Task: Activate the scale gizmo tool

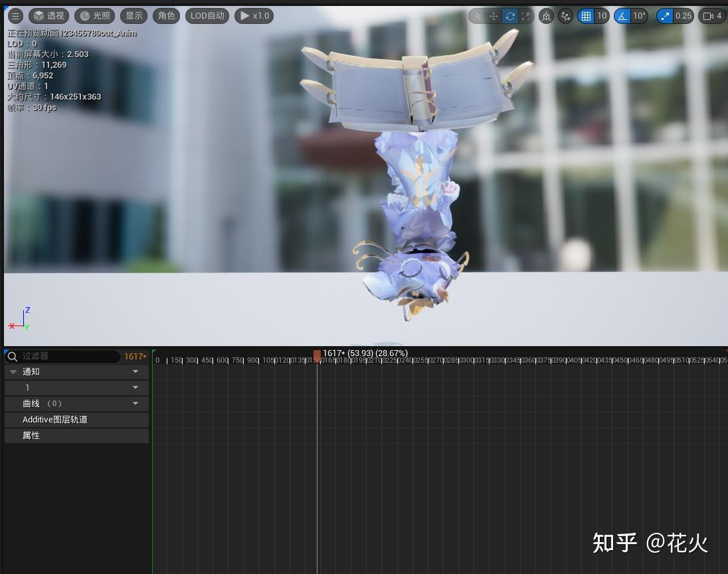Action: (525, 16)
